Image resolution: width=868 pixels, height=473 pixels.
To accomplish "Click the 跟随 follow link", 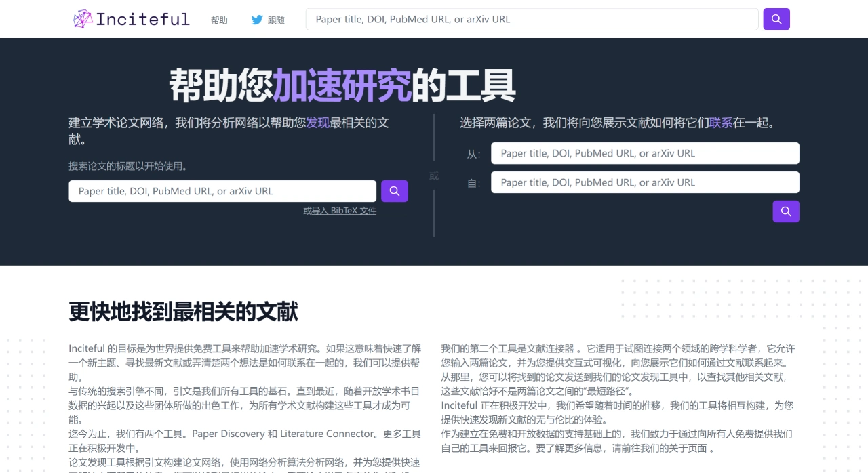I will point(275,20).
